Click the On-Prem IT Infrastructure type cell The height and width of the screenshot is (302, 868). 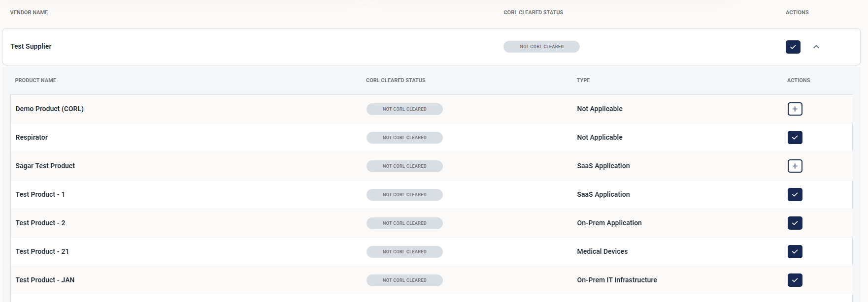(x=617, y=280)
